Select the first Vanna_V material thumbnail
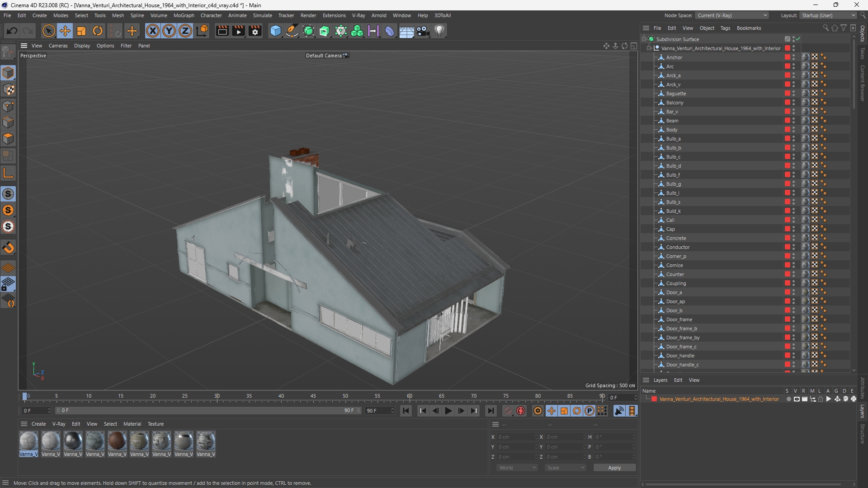 [x=28, y=441]
